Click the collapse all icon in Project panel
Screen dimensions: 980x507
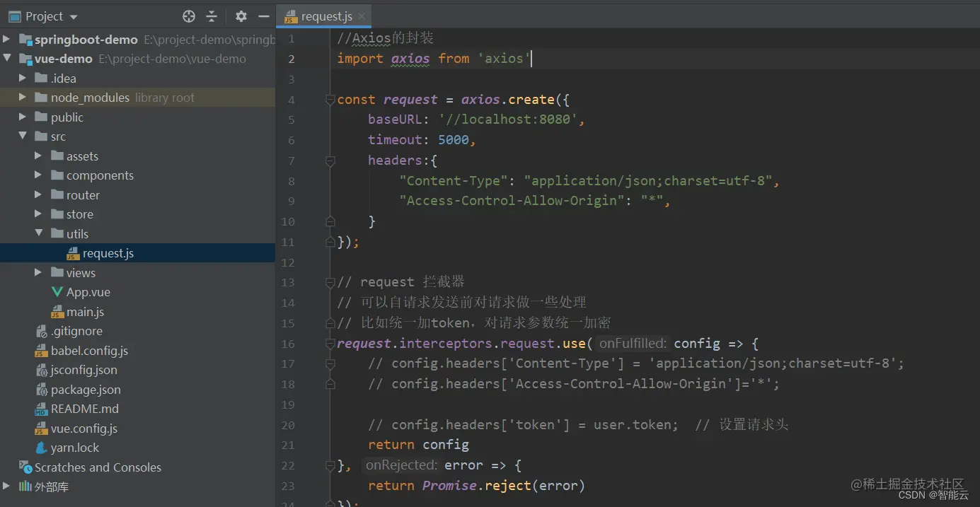[x=212, y=16]
